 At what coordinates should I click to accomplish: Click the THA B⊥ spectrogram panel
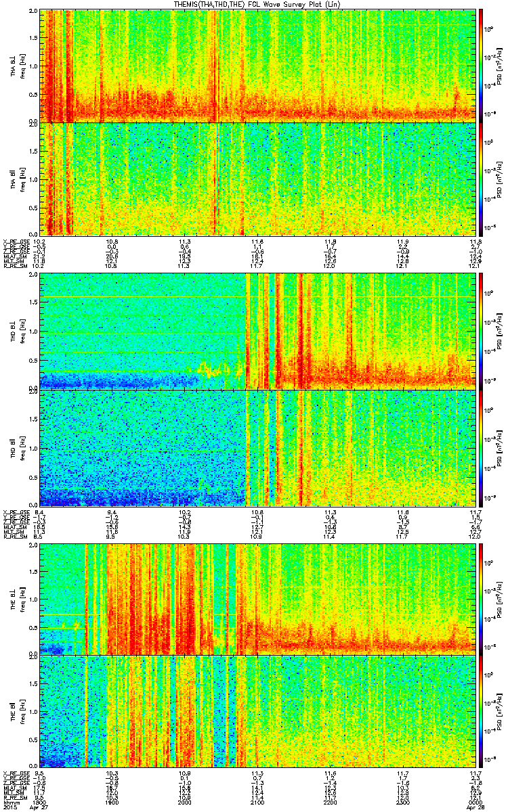coord(259,66)
